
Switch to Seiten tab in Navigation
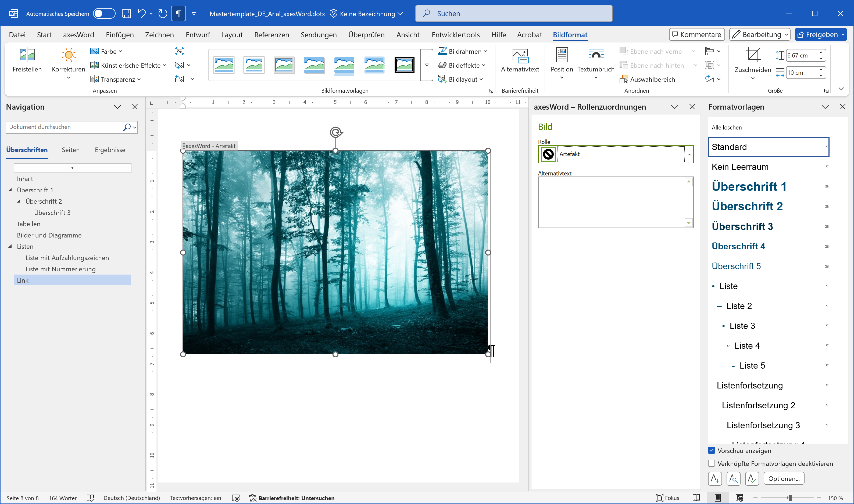[70, 150]
